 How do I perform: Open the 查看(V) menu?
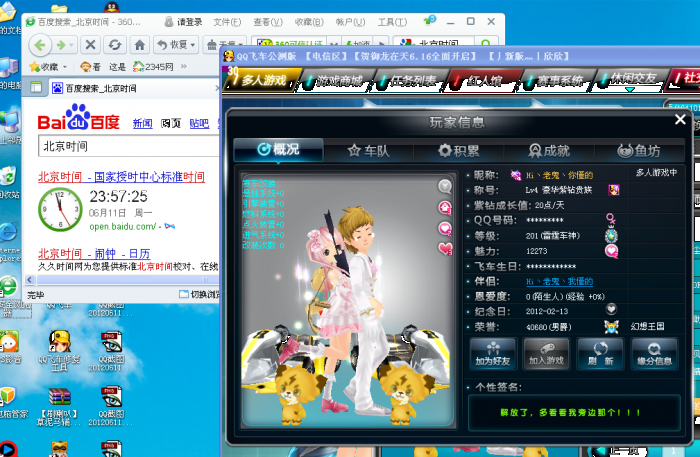tap(268, 22)
